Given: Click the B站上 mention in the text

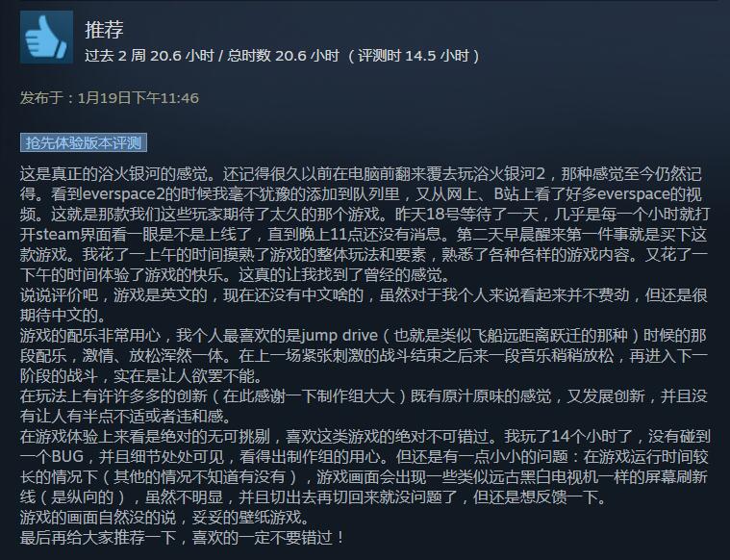Looking at the screenshot, I should pyautogui.click(x=516, y=194).
